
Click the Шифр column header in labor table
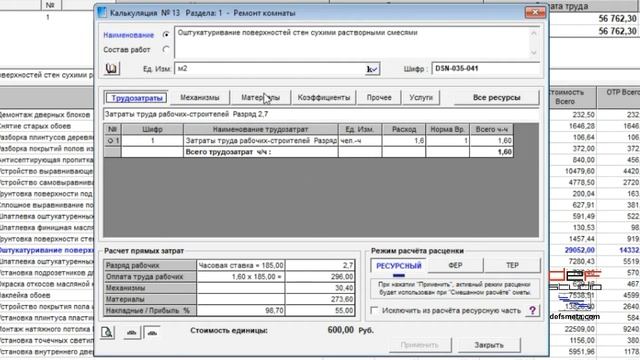(x=152, y=129)
